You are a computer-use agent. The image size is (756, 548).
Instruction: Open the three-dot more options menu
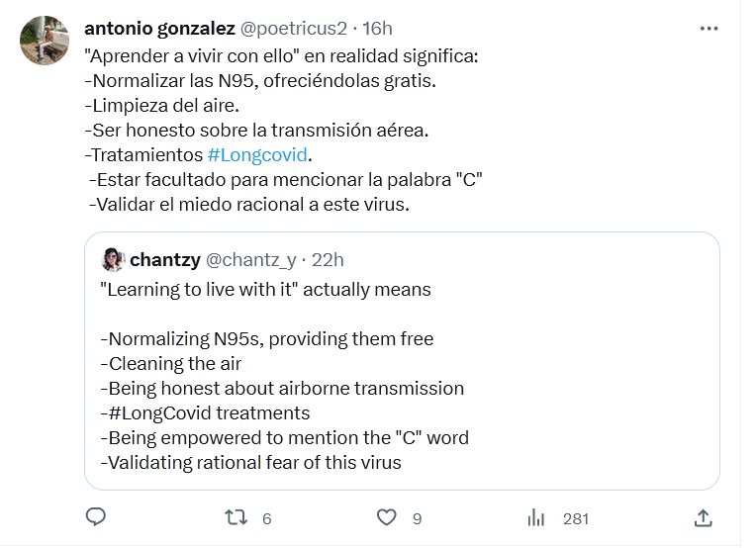pos(709,30)
